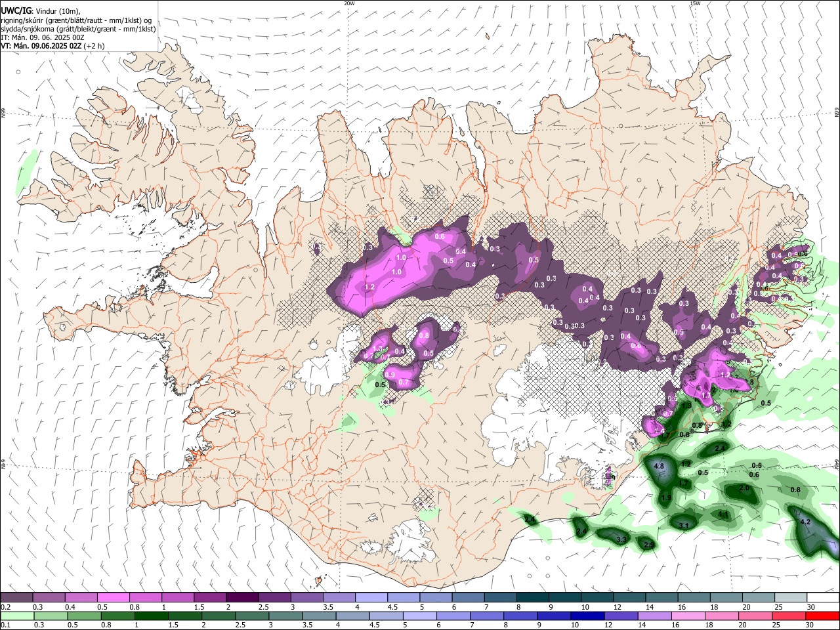
Task: Click the 0.2 label under the snow legend
Action: click(x=5, y=607)
